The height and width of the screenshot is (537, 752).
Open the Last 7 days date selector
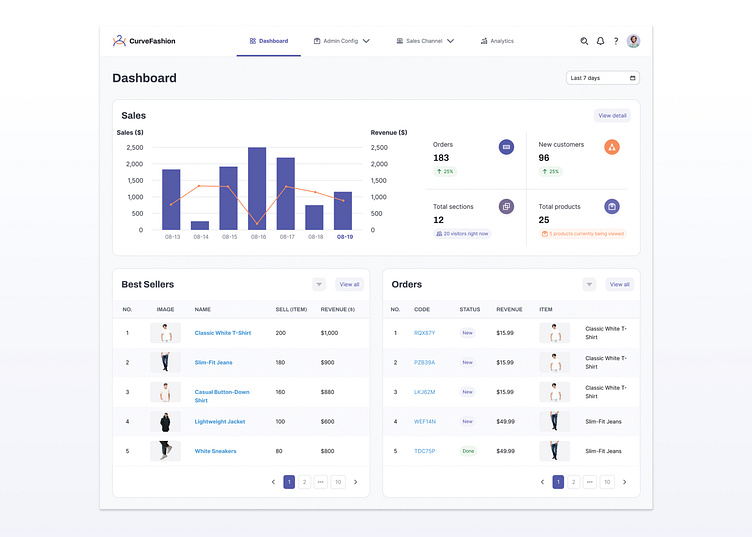pyautogui.click(x=603, y=78)
